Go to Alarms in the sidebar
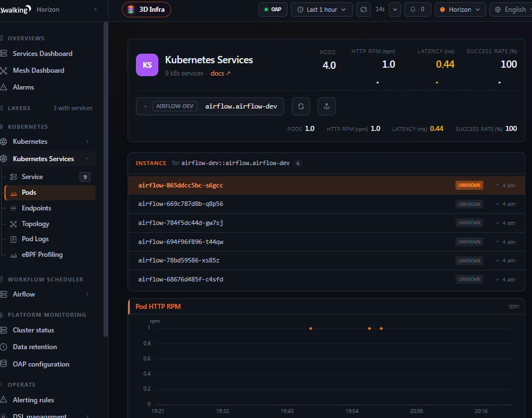 tap(23, 87)
